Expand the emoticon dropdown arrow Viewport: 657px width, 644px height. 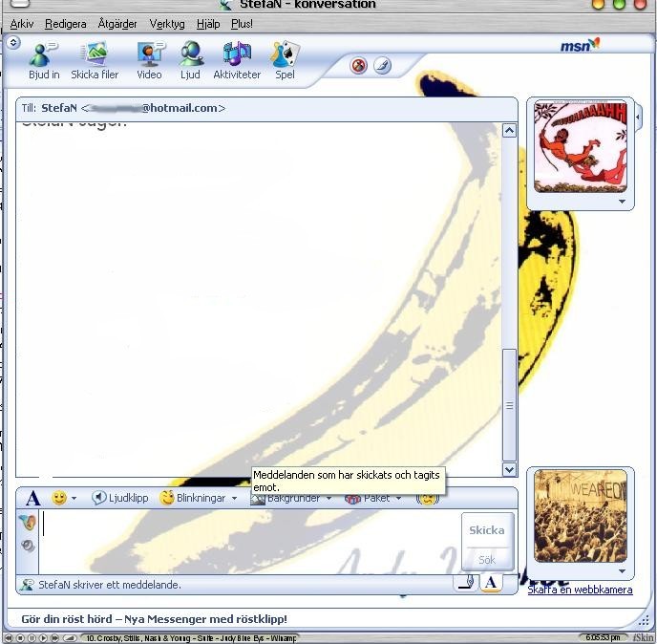74,499
